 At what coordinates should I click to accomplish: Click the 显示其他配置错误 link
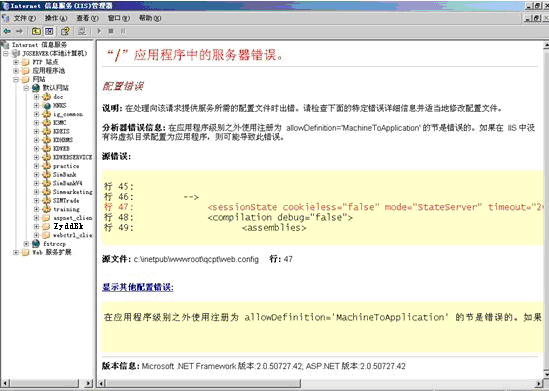click(x=138, y=287)
